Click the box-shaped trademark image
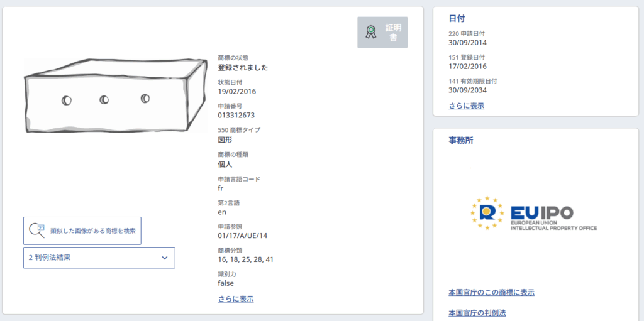 (x=115, y=95)
